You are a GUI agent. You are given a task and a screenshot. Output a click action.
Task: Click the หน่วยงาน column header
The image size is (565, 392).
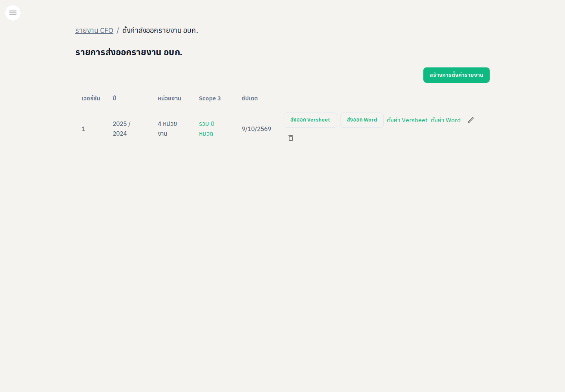coord(169,98)
